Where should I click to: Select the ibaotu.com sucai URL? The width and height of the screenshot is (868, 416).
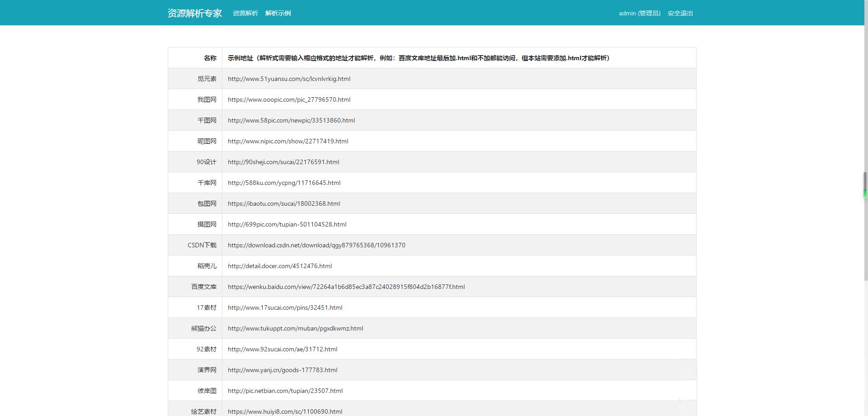click(284, 203)
